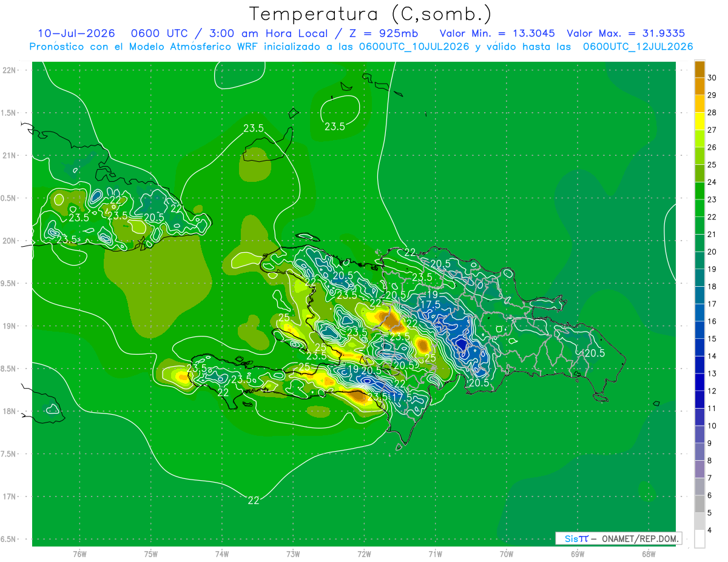Pick the green swatch between legend 22 and 23
Screen dimensions: 728x562
click(x=699, y=208)
